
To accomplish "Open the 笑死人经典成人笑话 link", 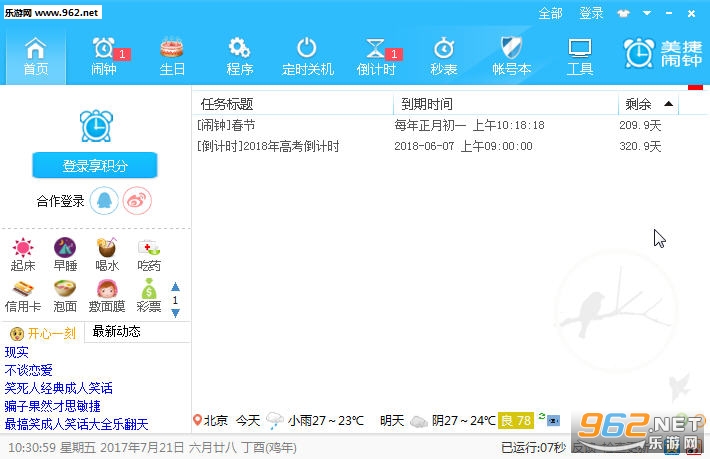I will coord(58,388).
